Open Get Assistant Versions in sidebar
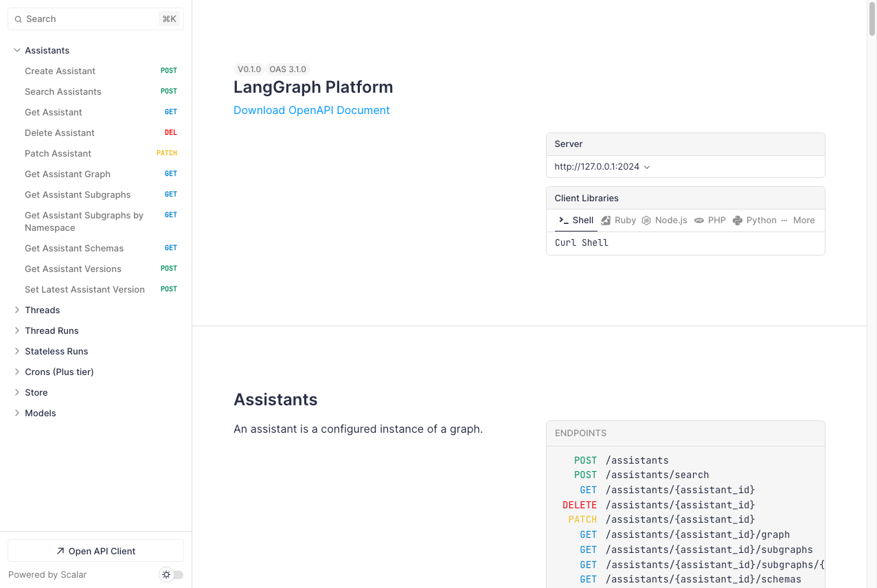 95,269
